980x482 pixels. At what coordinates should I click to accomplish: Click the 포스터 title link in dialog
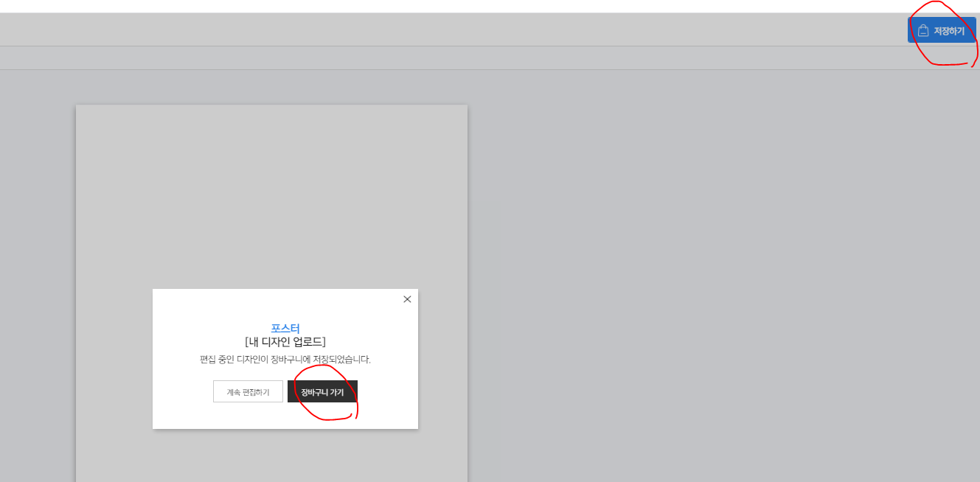(x=285, y=328)
